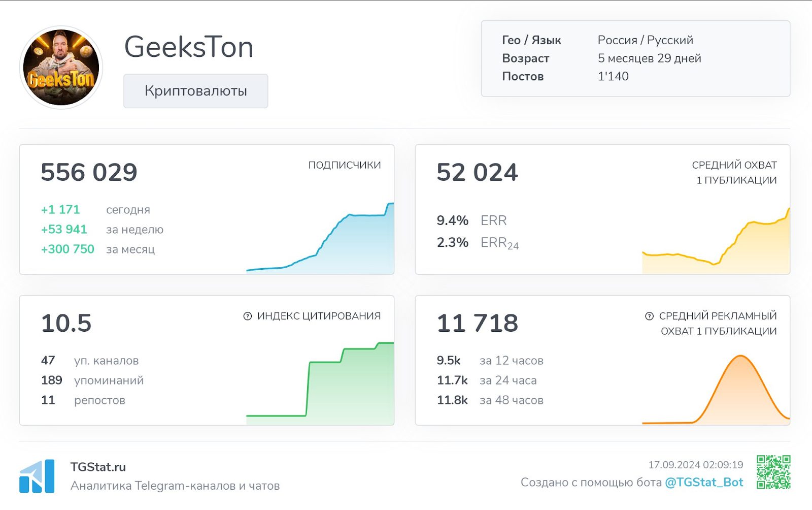This screenshot has height=510, width=812.
Task: Click the posts count 1'140
Action: pyautogui.click(x=613, y=76)
